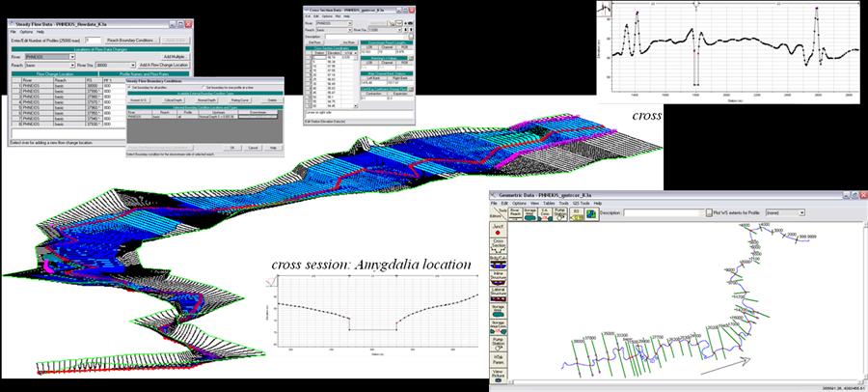Image resolution: width=868 pixels, height=392 pixels.
Task: Open the Tables menu in Geometric Data
Action: coord(549,203)
